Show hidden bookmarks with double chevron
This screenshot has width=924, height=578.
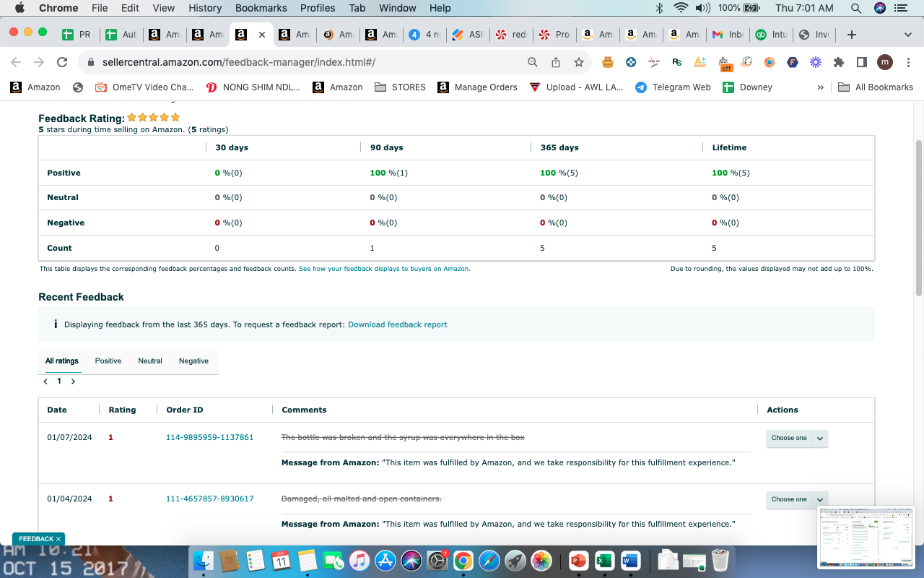820,87
